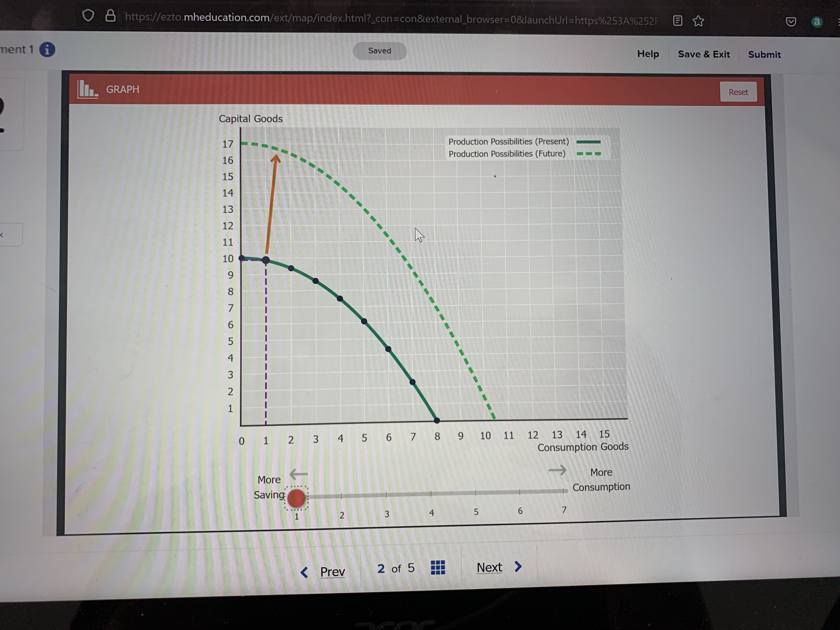Click the green account avatar icon

pyautogui.click(x=816, y=22)
